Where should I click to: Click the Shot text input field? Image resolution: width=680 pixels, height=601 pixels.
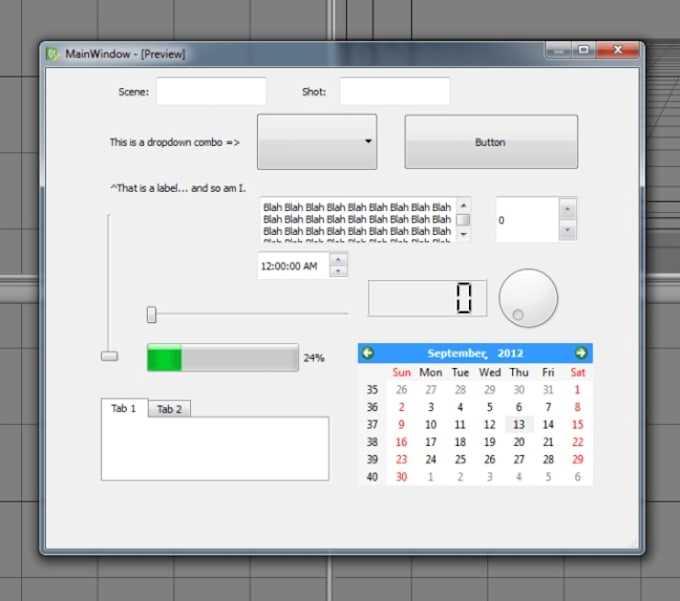[395, 91]
